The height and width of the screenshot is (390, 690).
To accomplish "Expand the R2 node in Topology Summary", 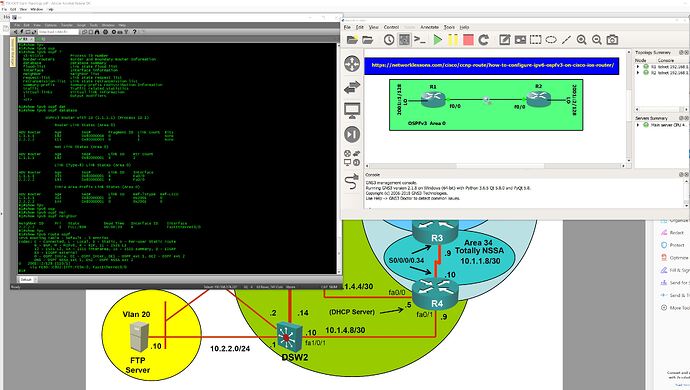I will (x=638, y=73).
